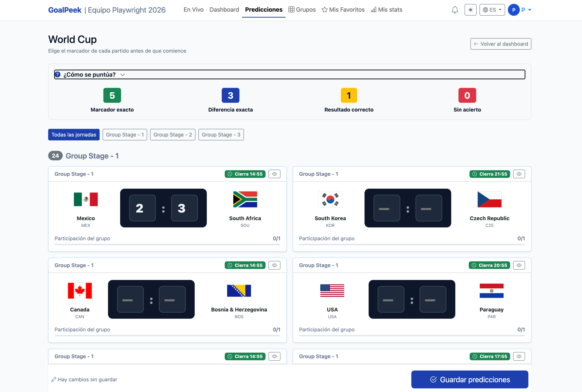Click the Cierra 20:55 badge

point(489,265)
